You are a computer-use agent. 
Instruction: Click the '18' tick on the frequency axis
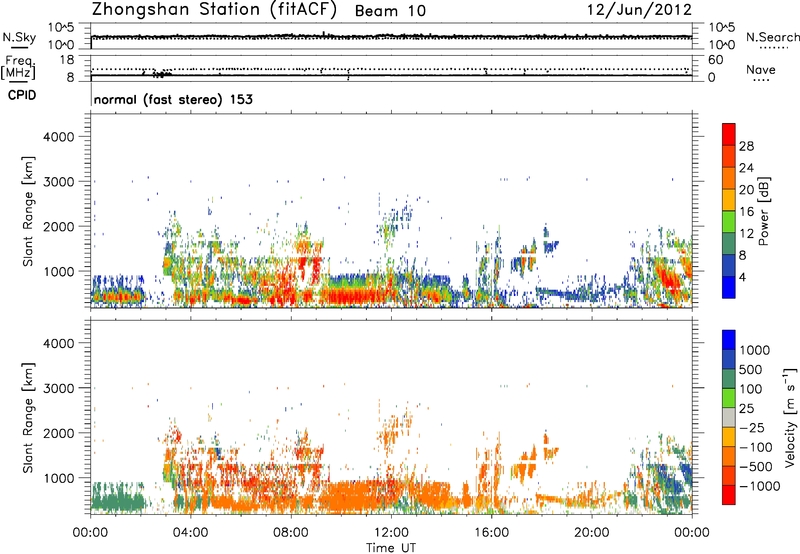(67, 60)
